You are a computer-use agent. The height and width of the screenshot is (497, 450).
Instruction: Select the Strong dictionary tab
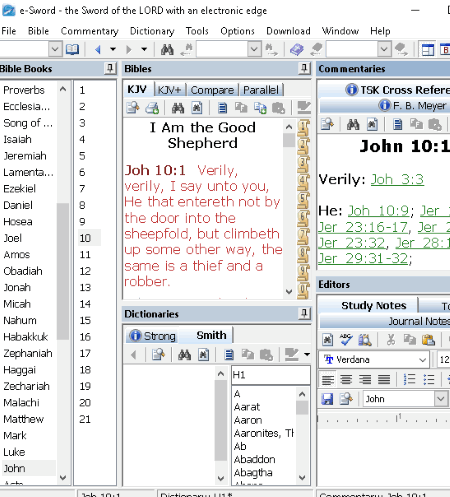pos(153,336)
